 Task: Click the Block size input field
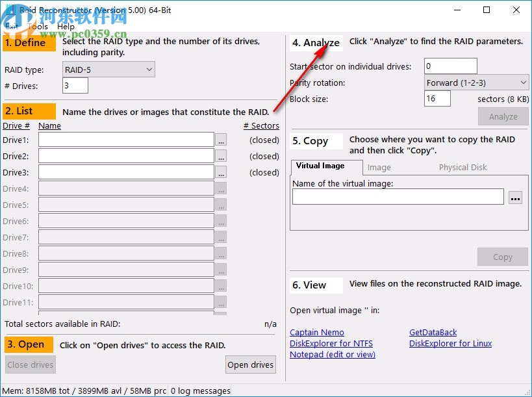(437, 98)
